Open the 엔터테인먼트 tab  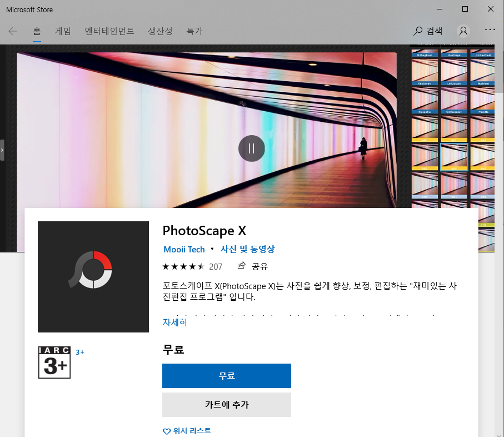[109, 31]
